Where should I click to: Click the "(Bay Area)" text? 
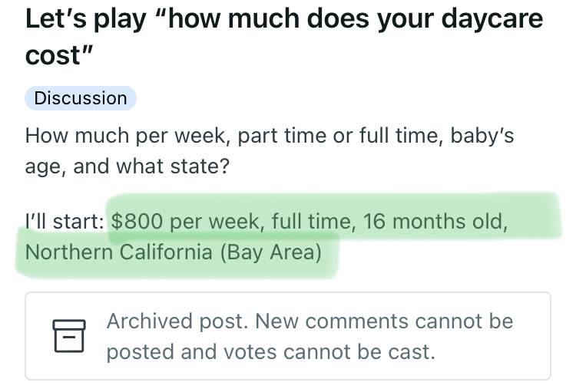click(x=271, y=252)
